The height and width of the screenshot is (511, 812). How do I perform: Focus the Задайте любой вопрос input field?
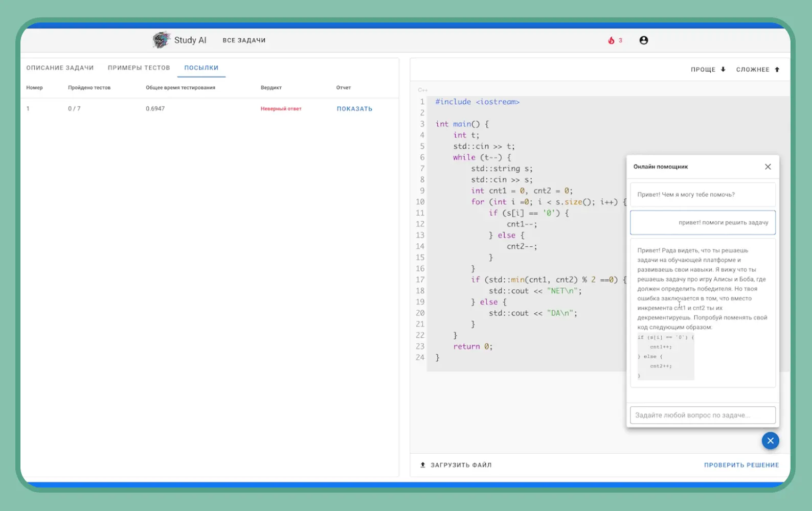click(x=703, y=415)
